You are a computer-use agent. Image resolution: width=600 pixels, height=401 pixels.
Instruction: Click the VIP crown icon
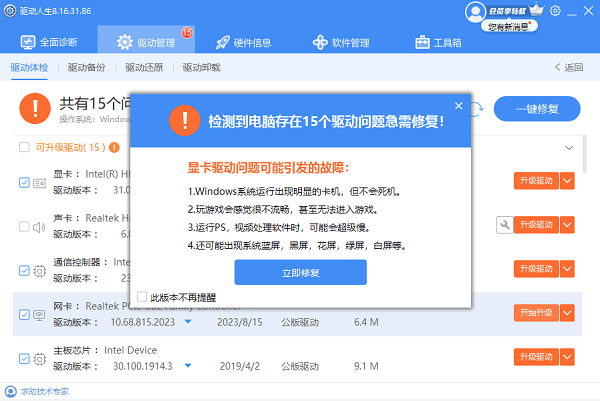click(538, 11)
